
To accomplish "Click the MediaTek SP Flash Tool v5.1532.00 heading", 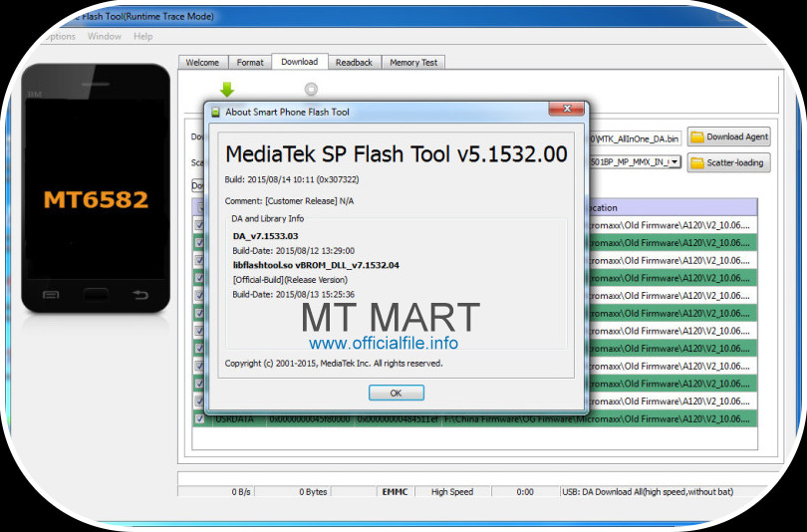I will pyautogui.click(x=397, y=153).
